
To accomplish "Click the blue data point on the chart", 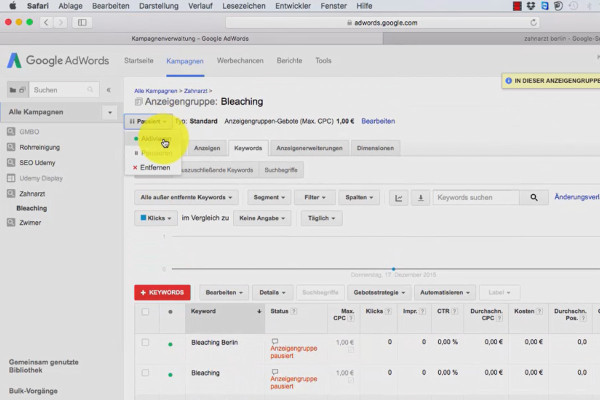I will pos(393,269).
